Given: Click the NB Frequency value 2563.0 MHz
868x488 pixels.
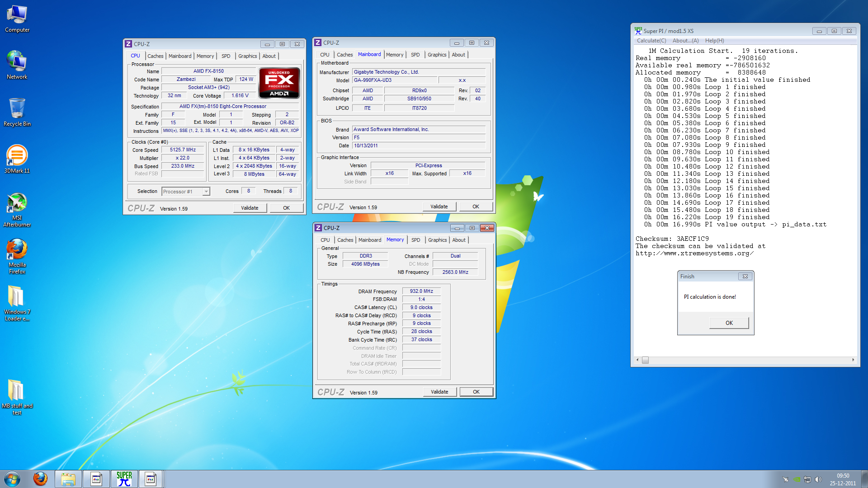Looking at the screenshot, I should (455, 272).
